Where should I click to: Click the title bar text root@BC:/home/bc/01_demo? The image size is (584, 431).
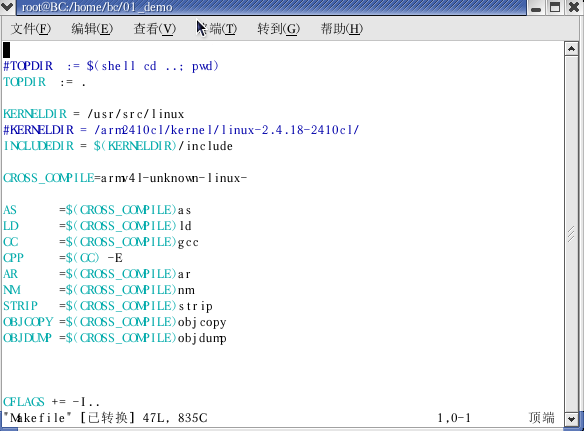coord(97,7)
